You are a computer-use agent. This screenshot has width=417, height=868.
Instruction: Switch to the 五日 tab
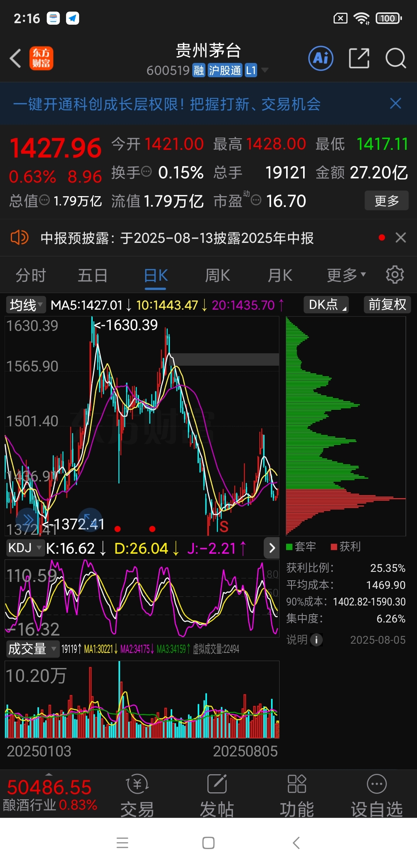(93, 275)
